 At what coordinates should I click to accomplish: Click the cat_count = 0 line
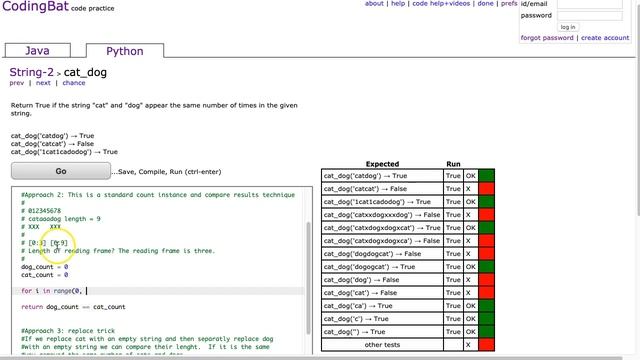(44, 275)
